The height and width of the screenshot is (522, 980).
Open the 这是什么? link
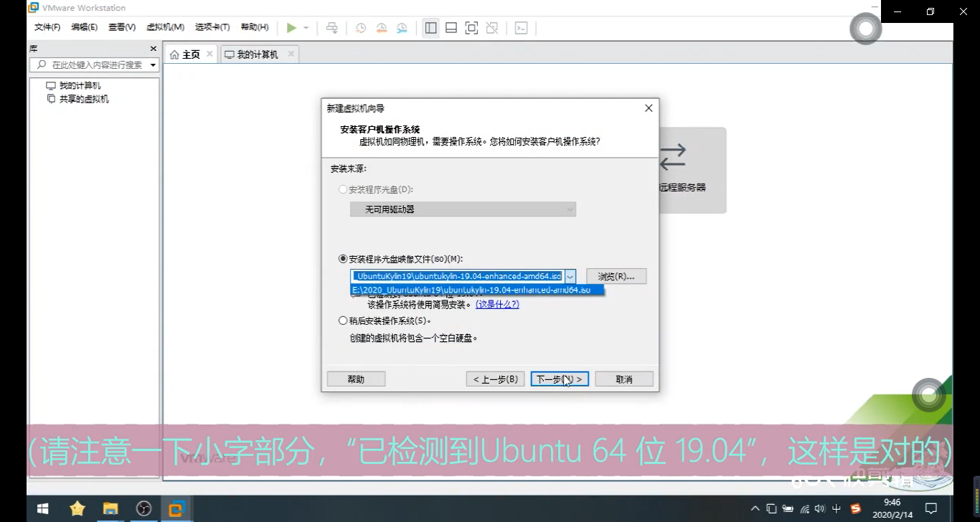(497, 304)
